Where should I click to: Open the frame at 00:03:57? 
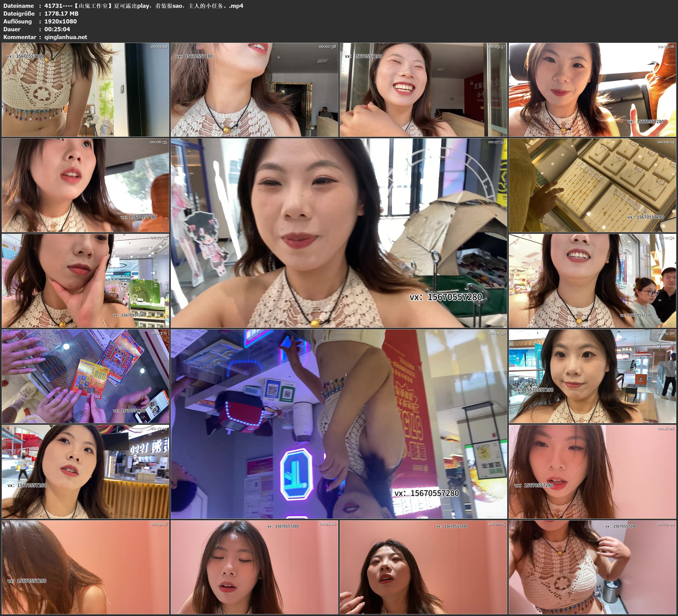click(x=424, y=89)
